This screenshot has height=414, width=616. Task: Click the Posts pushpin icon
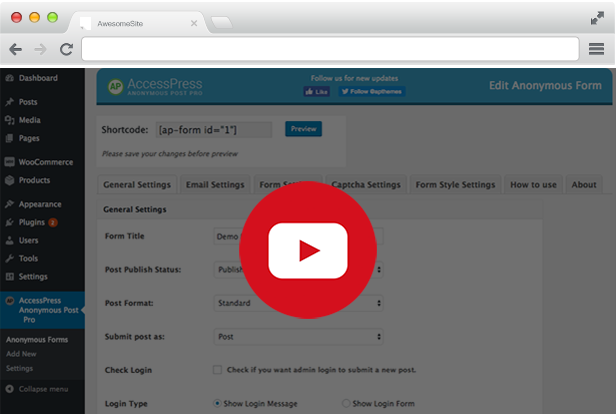[10, 102]
